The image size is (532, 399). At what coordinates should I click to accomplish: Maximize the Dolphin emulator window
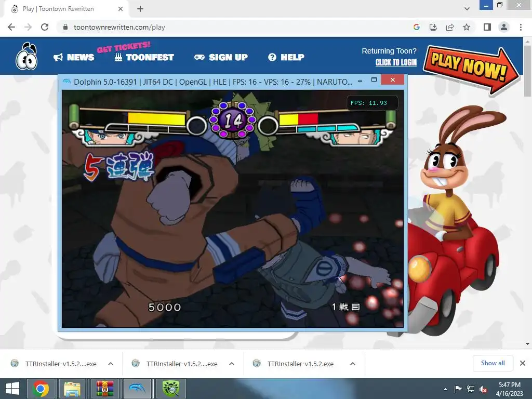pyautogui.click(x=374, y=80)
